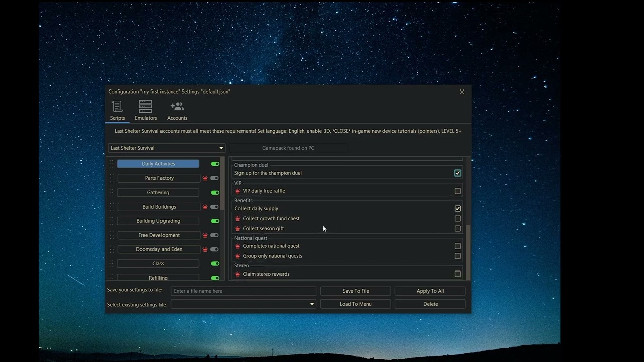644x362 pixels.
Task: Select the Build Buildings script
Action: (x=159, y=207)
